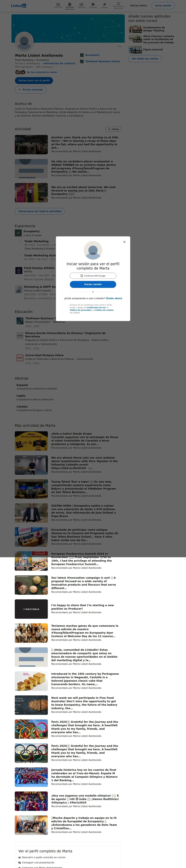Image resolution: width=186 pixels, height=868 pixels.
Task: Click KMTHC logo in Experiencia
Action: point(19,270)
